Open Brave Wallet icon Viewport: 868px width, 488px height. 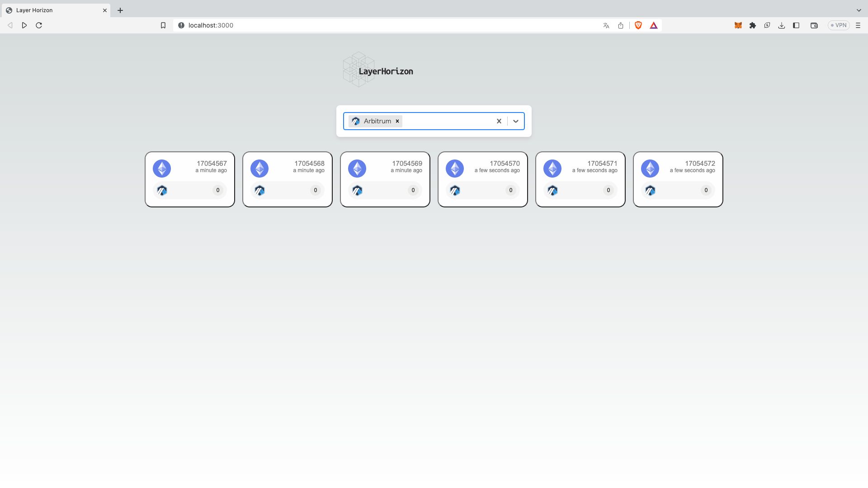tap(814, 25)
